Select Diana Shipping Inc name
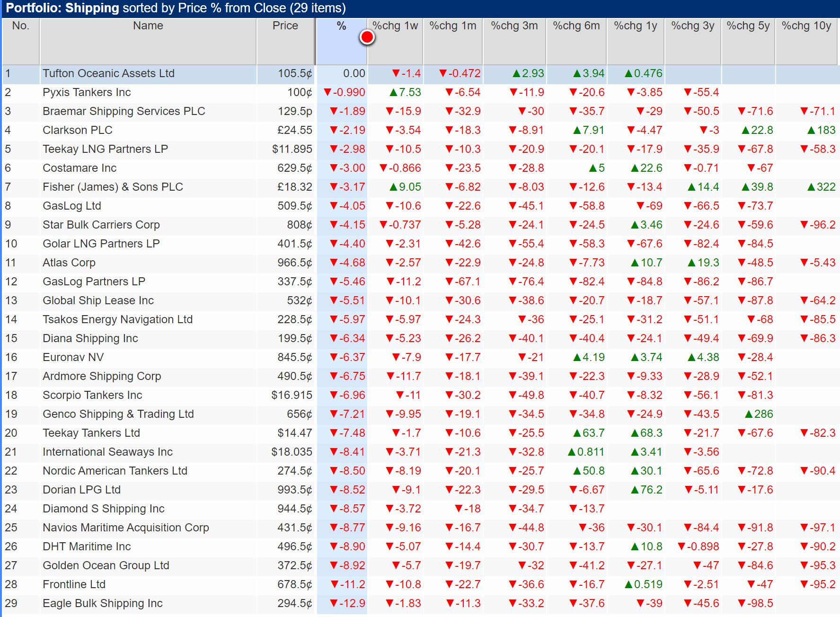The width and height of the screenshot is (840, 617). coord(90,338)
